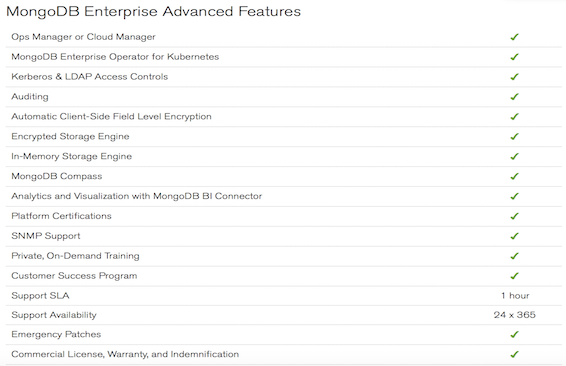Screen dimensions: 566x366
Task: Click the Platform Certifications checkmark
Action: tap(514, 216)
